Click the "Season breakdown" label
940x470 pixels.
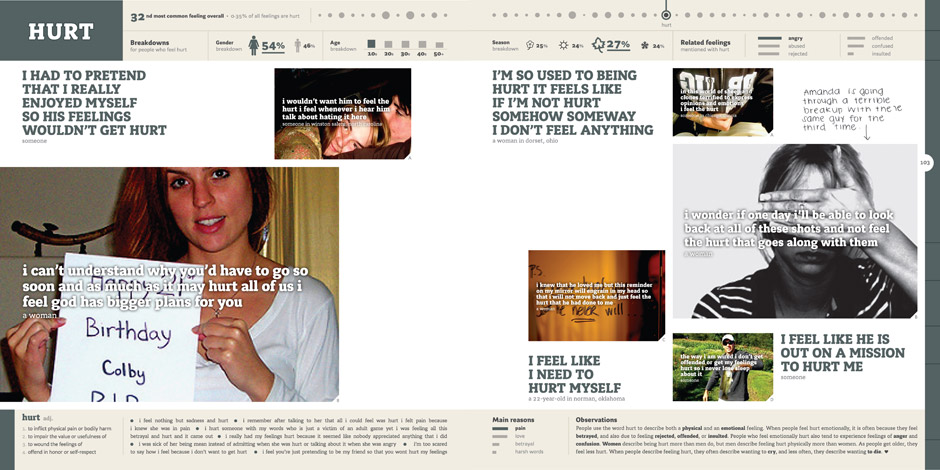pos(505,46)
